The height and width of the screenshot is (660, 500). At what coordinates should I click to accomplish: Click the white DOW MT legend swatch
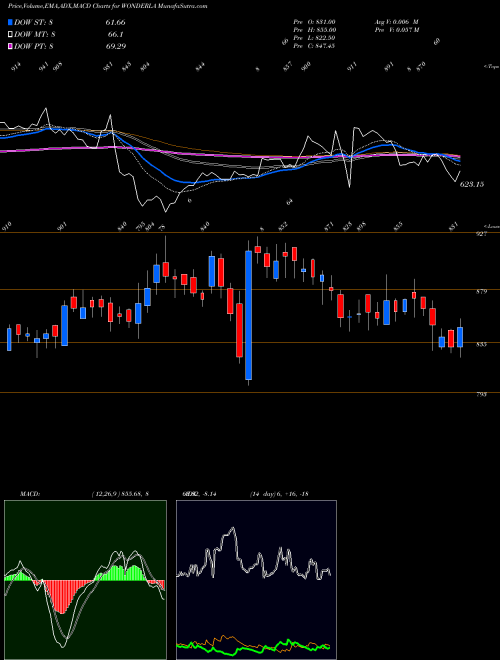tap(11, 35)
